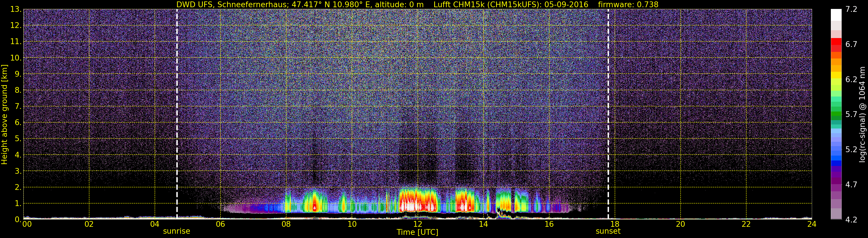Click the time axis tick label '08'
The image size is (868, 238).
(x=286, y=224)
